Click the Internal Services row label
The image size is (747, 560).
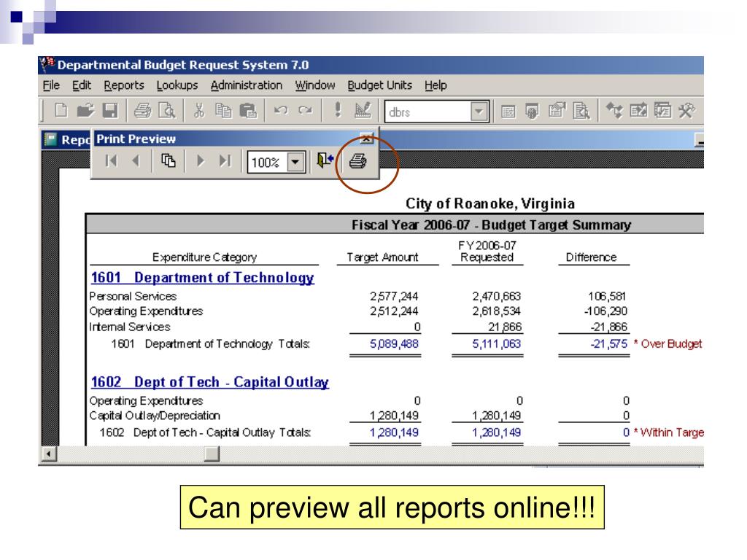pyautogui.click(x=129, y=327)
